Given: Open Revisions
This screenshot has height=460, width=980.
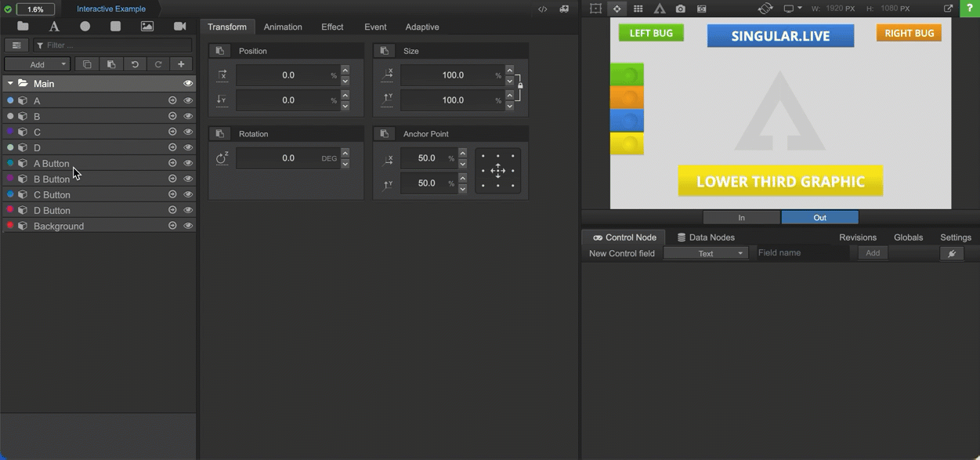Looking at the screenshot, I should coord(858,237).
